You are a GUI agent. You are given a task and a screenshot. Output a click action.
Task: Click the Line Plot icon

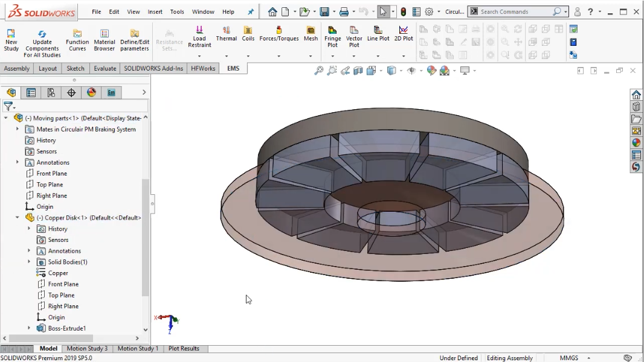(x=378, y=30)
